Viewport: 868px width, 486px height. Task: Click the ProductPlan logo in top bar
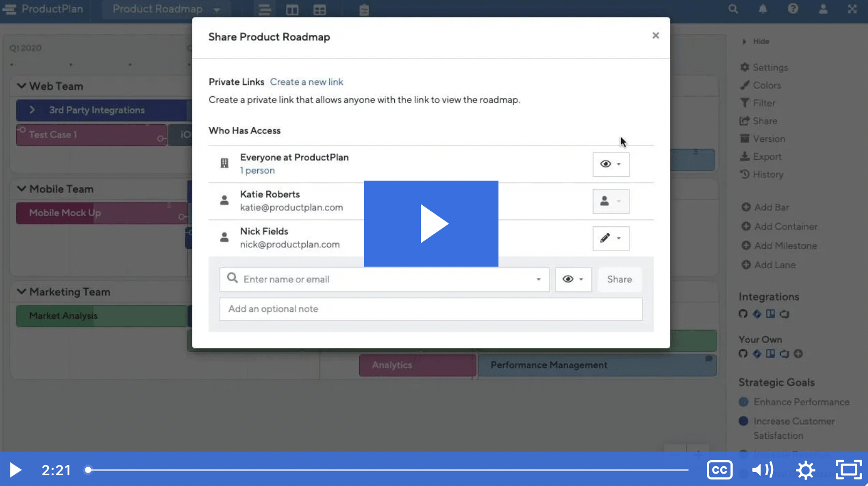coord(44,9)
